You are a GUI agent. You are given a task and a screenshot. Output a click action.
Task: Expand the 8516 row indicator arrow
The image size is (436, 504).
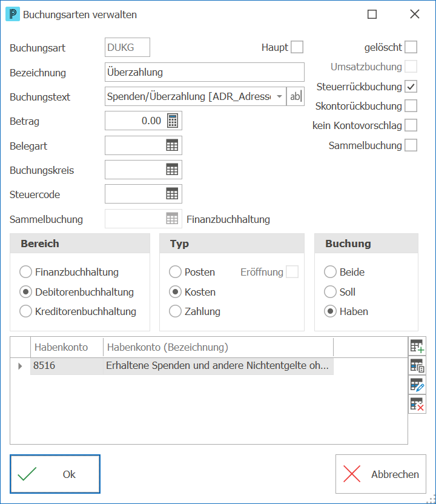click(20, 366)
